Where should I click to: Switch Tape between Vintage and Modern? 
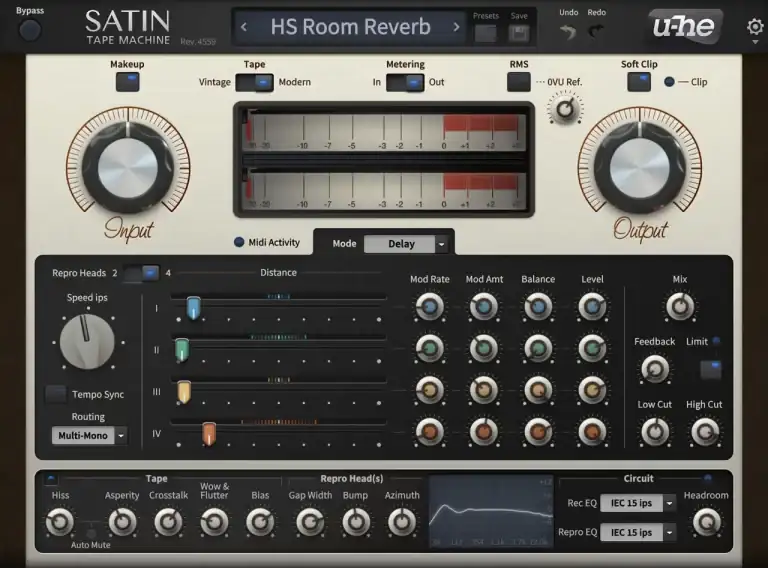pyautogui.click(x=254, y=82)
